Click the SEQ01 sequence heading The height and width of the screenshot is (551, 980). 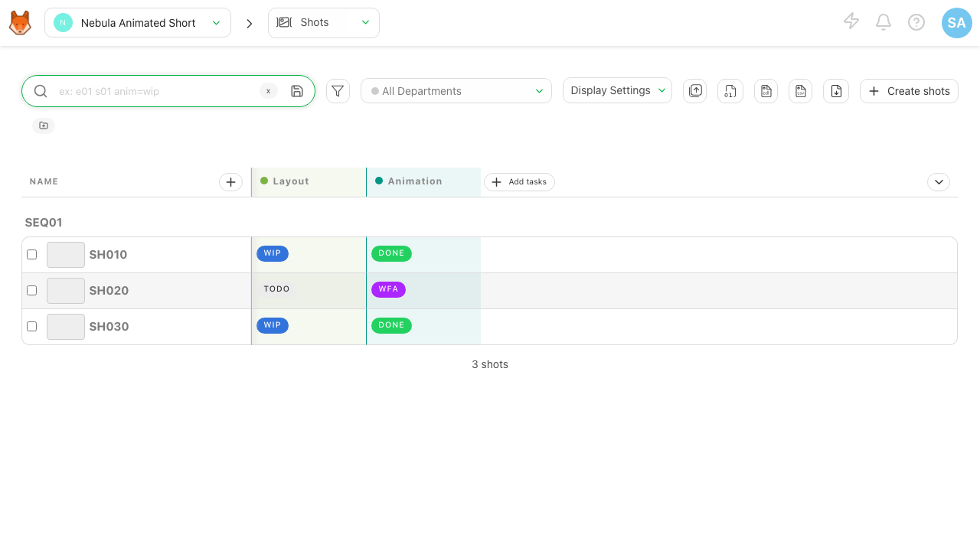[44, 223]
